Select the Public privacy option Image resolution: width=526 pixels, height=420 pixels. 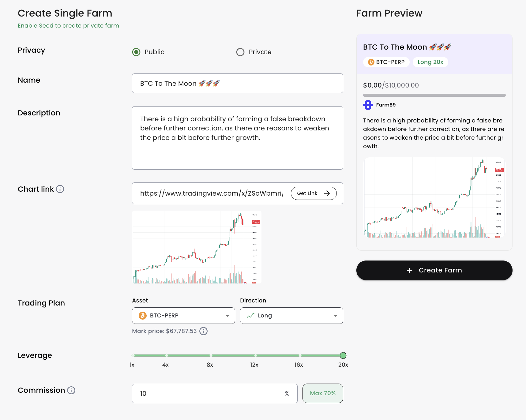click(136, 52)
